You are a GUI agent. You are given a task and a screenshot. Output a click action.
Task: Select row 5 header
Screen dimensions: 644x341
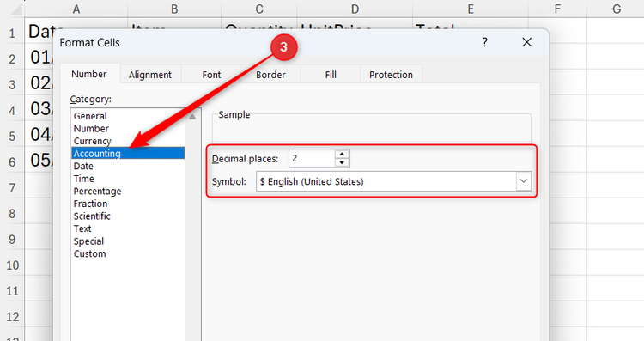pos(12,136)
